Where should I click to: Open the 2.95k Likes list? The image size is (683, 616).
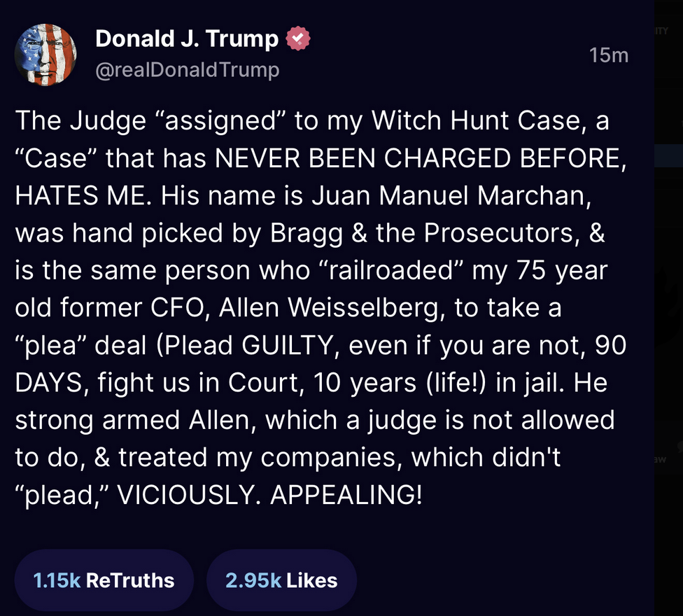click(x=281, y=580)
